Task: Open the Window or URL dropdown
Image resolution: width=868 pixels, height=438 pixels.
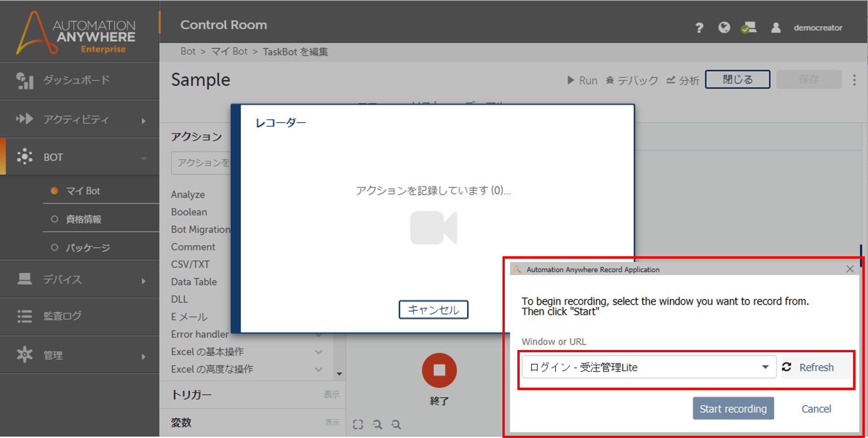Action: (649, 367)
